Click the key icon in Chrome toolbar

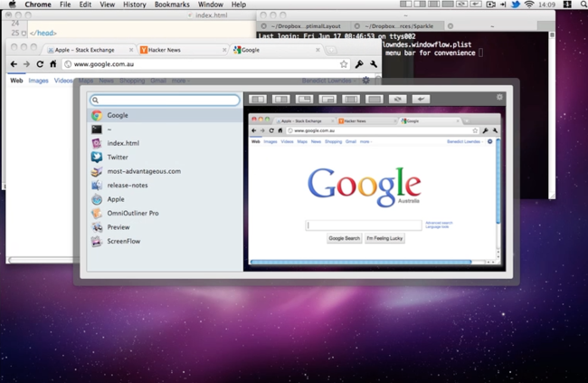tap(359, 64)
